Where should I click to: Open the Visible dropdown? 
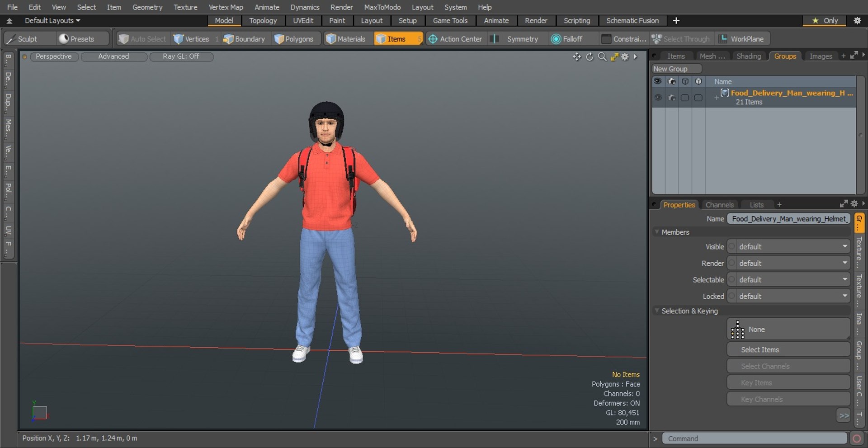point(788,246)
